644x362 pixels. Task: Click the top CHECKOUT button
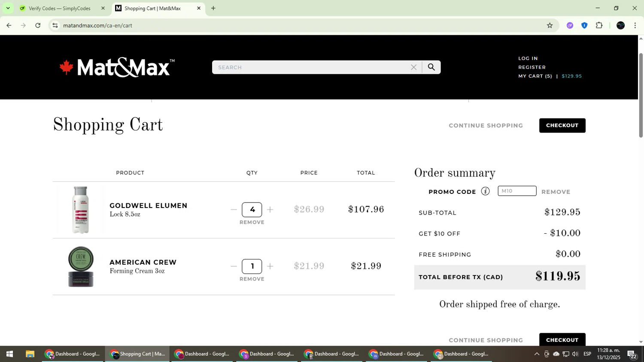[562, 126]
